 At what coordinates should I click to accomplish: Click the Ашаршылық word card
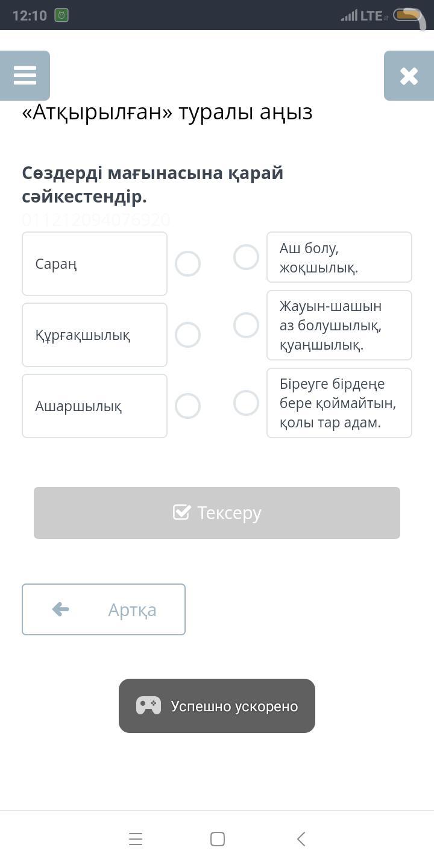coord(95,406)
